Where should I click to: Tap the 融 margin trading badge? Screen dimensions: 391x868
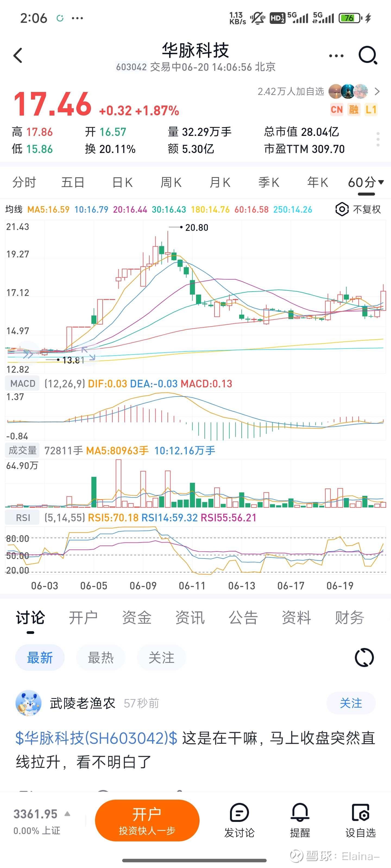pyautogui.click(x=354, y=110)
